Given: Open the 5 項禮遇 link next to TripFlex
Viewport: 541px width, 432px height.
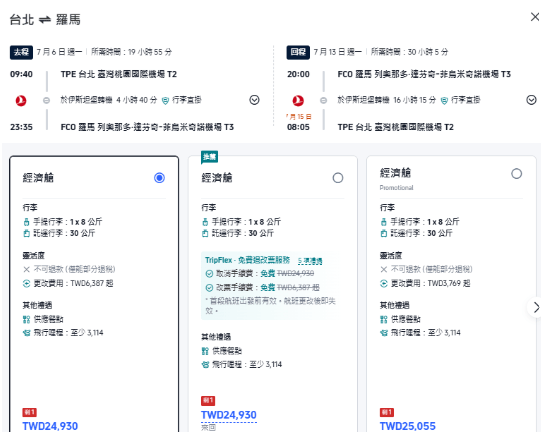Looking at the screenshot, I should click(x=310, y=261).
